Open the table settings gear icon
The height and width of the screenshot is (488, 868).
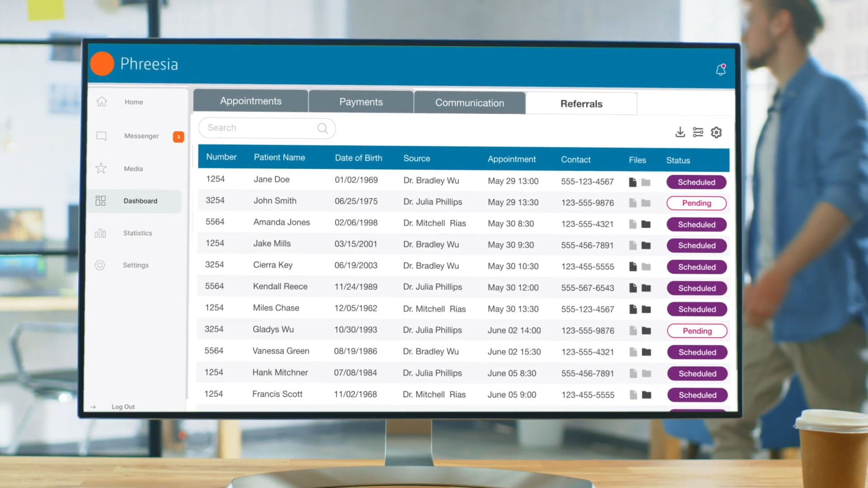pyautogui.click(x=716, y=132)
